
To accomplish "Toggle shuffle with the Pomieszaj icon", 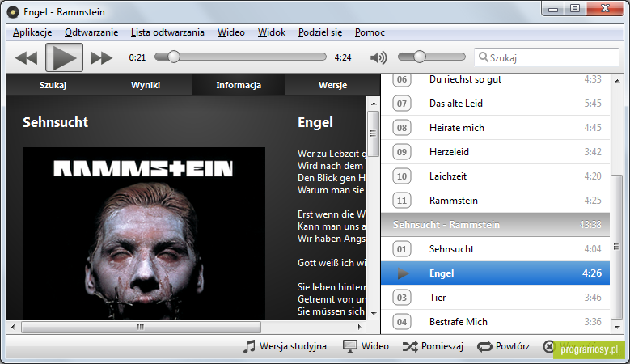I will [410, 346].
